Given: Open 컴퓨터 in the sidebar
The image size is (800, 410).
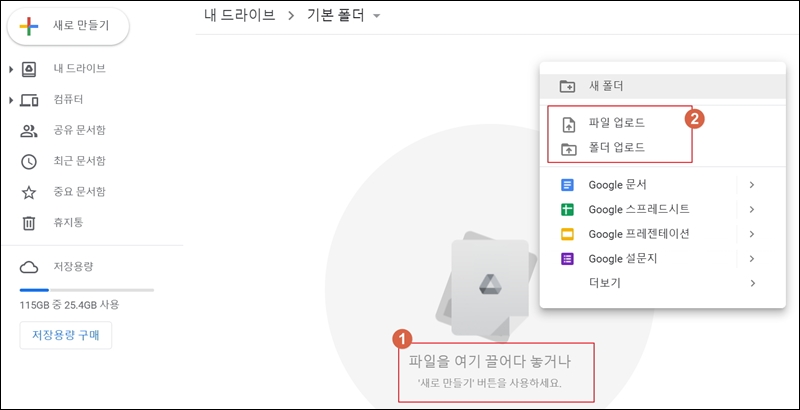Looking at the screenshot, I should tap(68, 99).
